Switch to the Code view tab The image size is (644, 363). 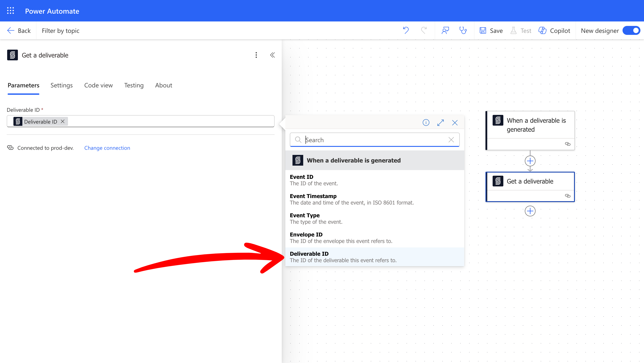[x=98, y=85]
